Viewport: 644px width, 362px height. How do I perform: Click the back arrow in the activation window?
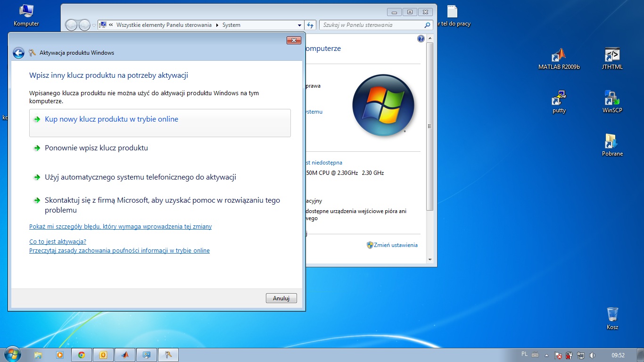18,53
